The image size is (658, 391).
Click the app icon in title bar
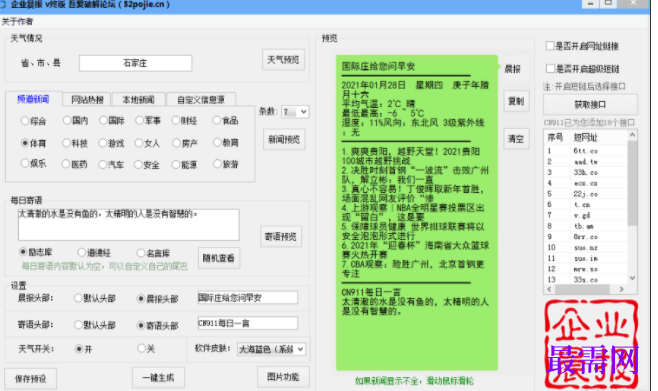pos(3,5)
